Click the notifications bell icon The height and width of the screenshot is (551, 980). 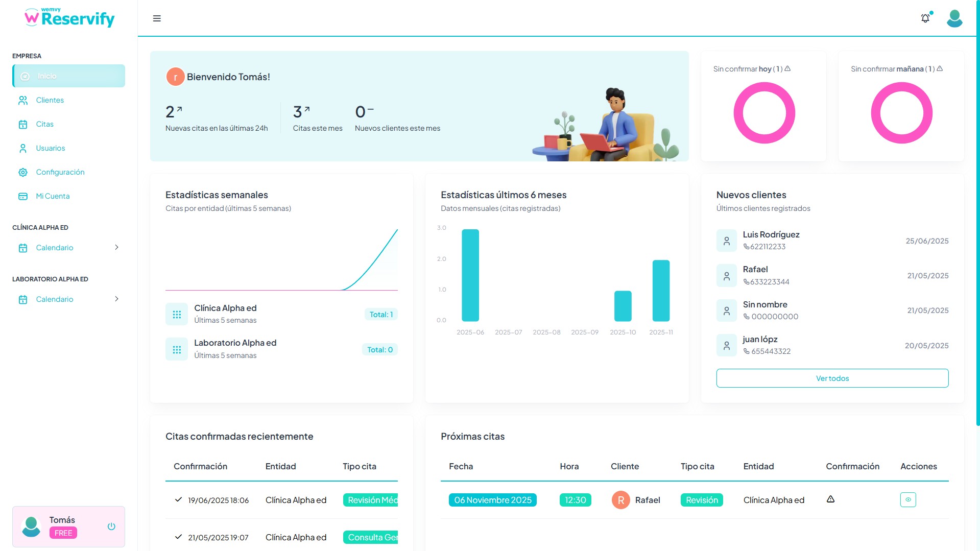point(925,18)
